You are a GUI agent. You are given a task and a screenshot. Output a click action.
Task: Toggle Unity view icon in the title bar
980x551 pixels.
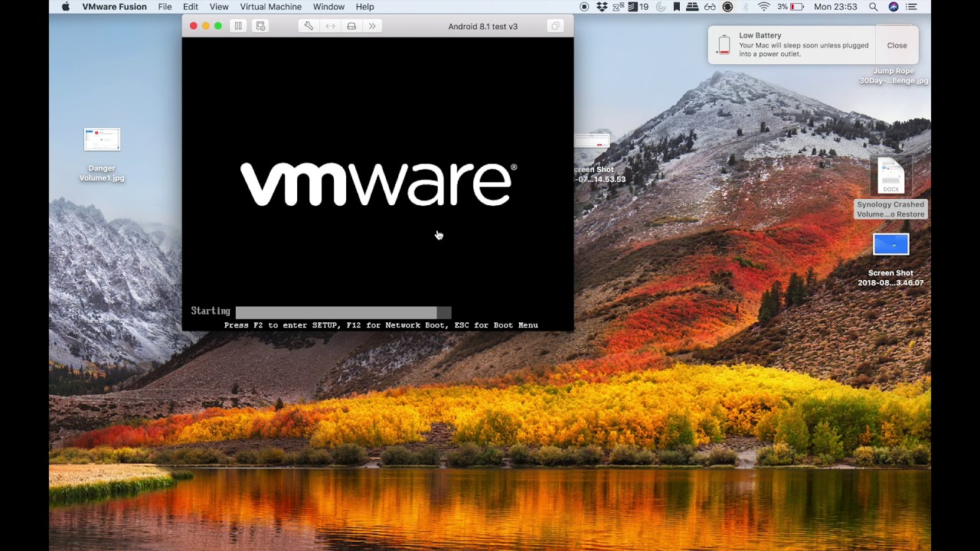pos(555,26)
